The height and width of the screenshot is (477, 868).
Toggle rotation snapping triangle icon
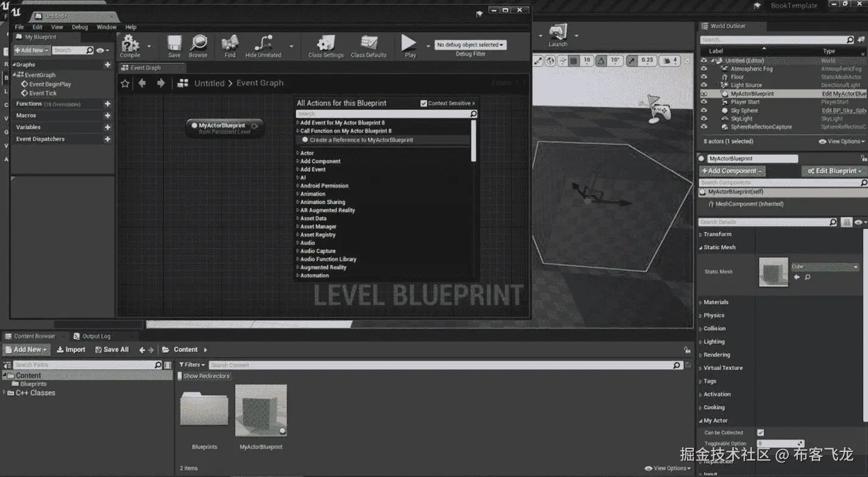point(601,61)
